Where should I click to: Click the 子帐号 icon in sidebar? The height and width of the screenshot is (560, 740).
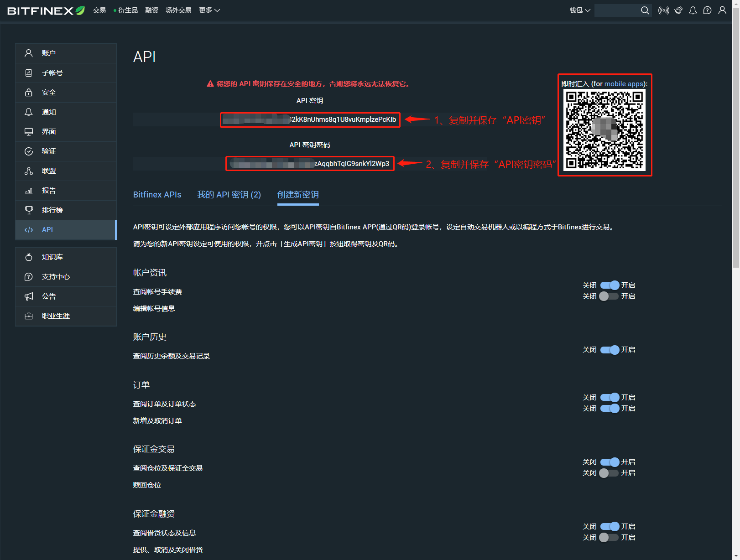pyautogui.click(x=29, y=73)
